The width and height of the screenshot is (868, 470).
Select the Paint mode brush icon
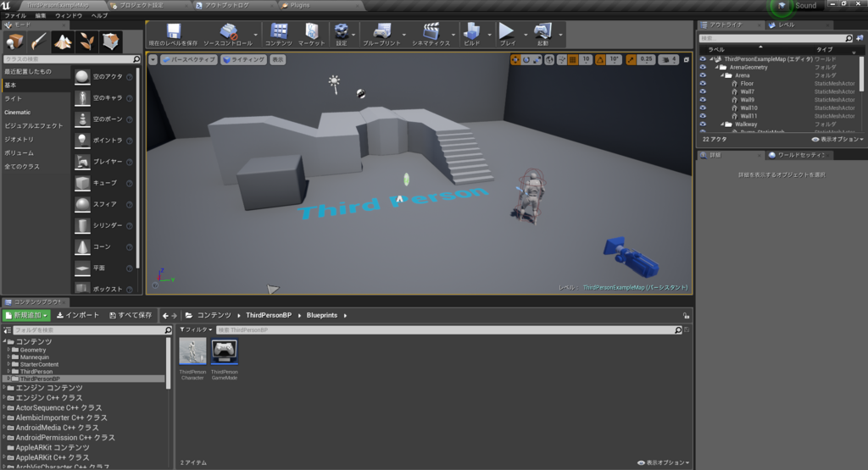[x=38, y=41]
